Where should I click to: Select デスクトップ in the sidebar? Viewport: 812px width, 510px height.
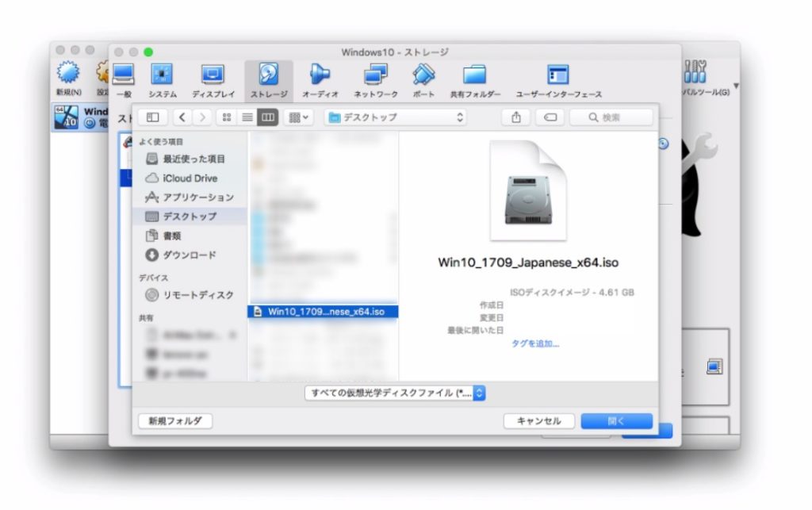(190, 217)
